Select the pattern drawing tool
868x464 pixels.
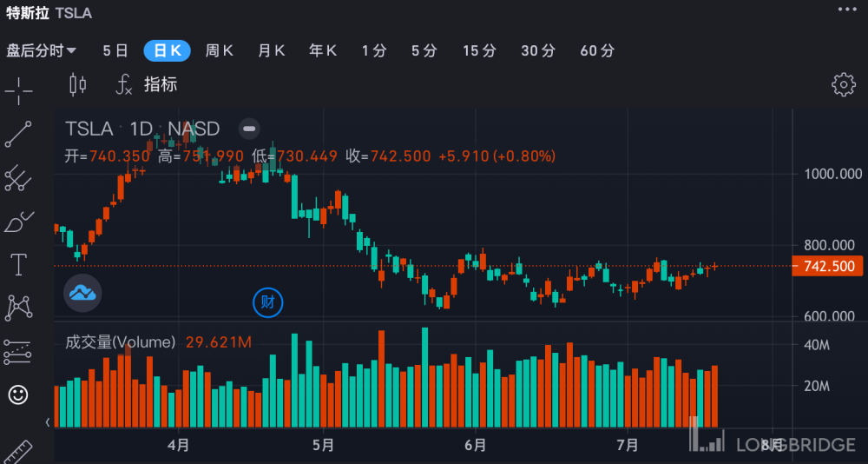[x=18, y=307]
